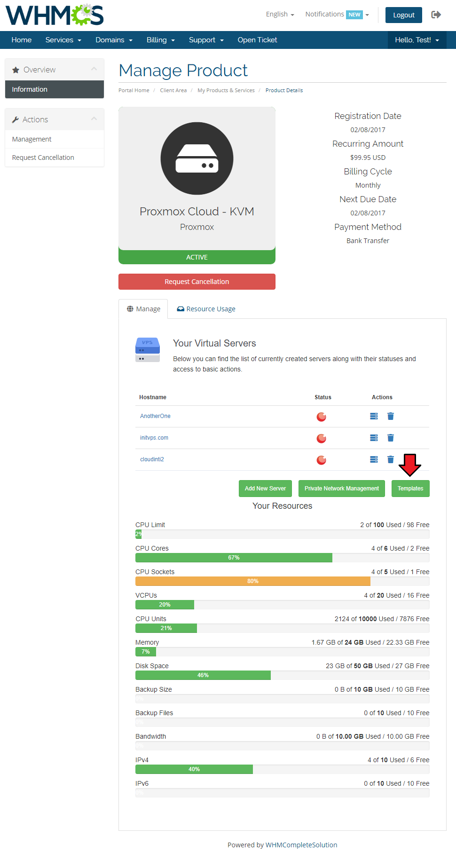The height and width of the screenshot is (868, 456).
Task: Switch to the Resource Usage tab
Action: tap(206, 309)
